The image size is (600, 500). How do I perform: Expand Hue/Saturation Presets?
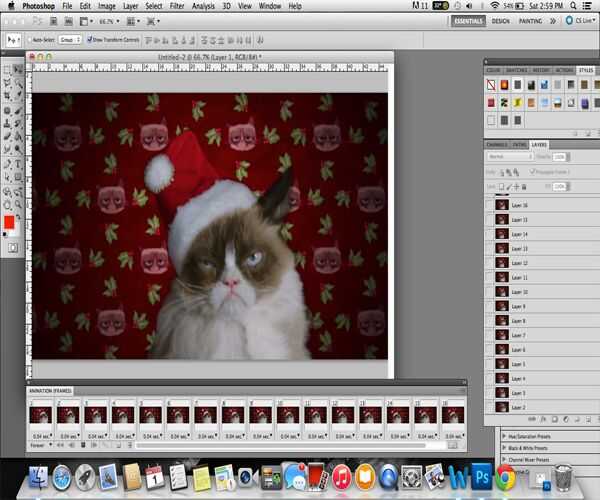504,436
